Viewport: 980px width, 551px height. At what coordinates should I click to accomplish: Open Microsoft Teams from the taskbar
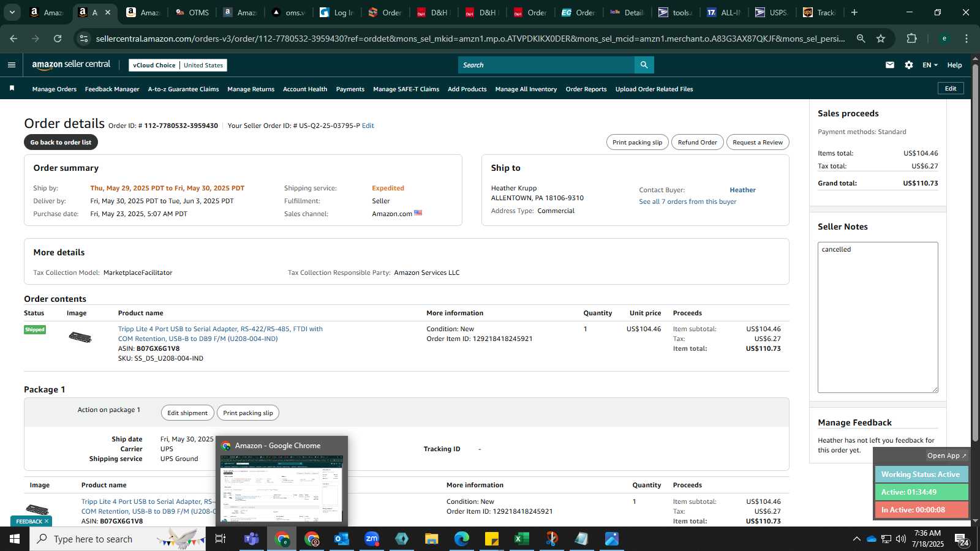click(251, 539)
